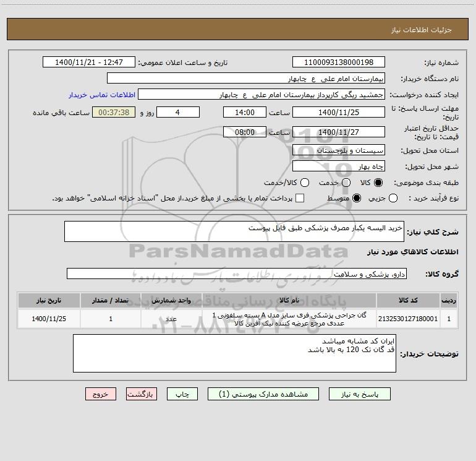Toggle the اسناد خزانه اسلامی payment checkbox
This screenshot has width=476, height=461.
click(300, 198)
